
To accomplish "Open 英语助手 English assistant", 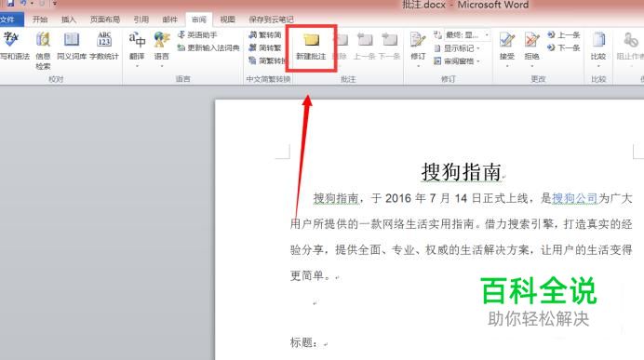I will click(197, 35).
